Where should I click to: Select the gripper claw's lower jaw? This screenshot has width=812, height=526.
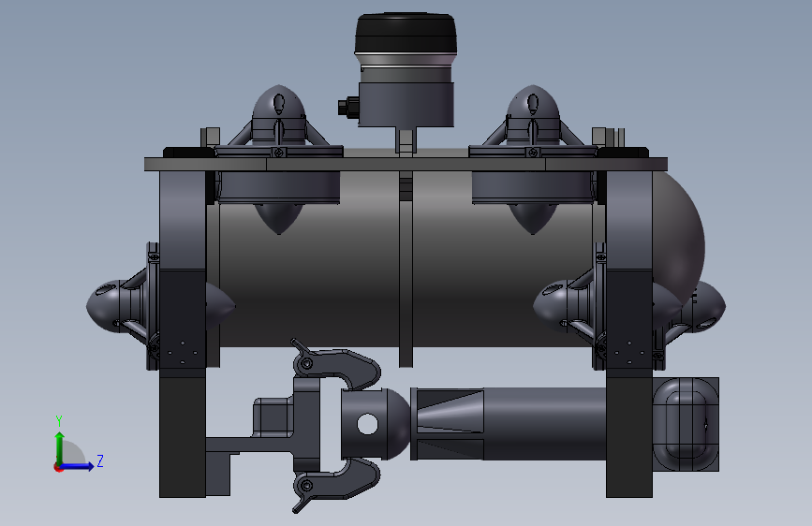(335, 485)
